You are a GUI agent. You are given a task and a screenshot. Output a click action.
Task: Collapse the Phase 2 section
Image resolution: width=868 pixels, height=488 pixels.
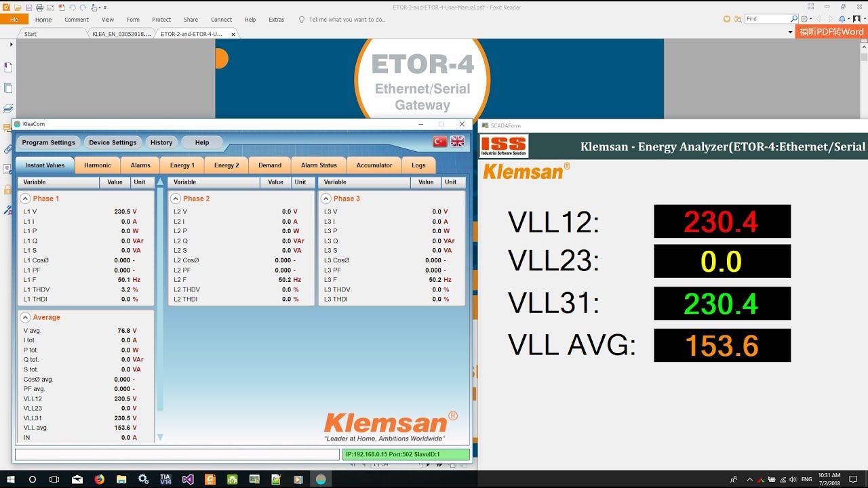click(176, 199)
